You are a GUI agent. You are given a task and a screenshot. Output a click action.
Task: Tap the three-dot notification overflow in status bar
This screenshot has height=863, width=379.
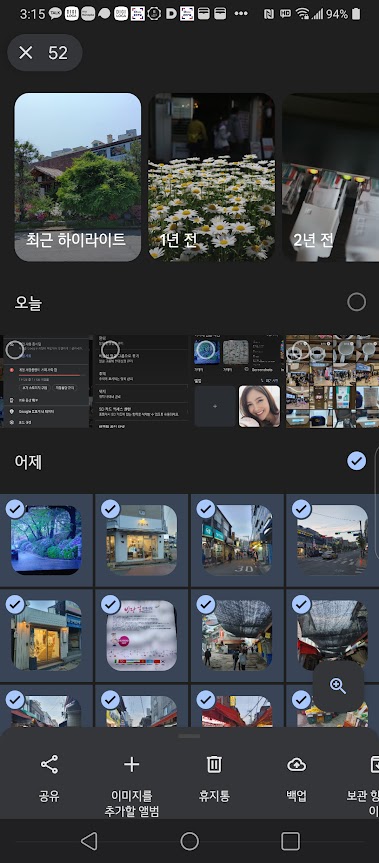pyautogui.click(x=241, y=14)
